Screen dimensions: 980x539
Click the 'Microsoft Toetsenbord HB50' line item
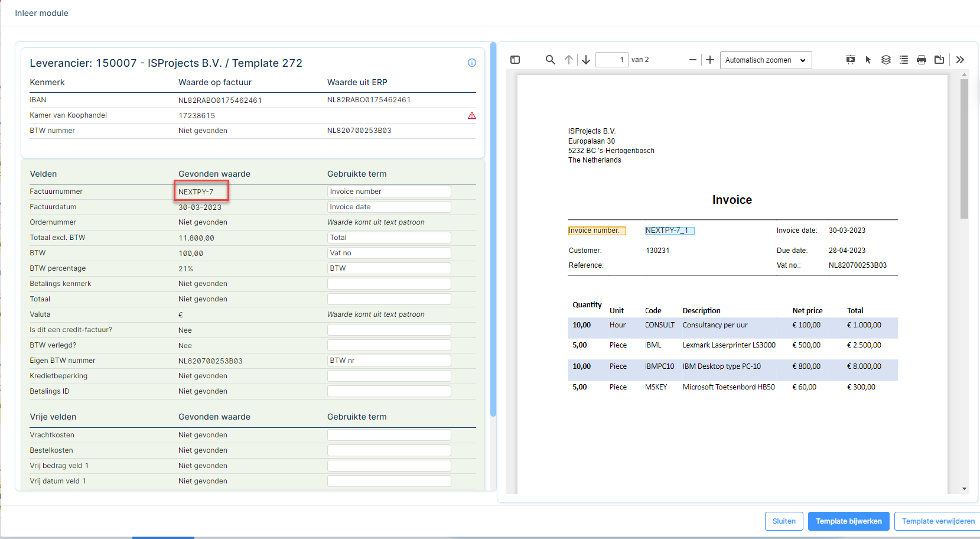pyautogui.click(x=728, y=387)
